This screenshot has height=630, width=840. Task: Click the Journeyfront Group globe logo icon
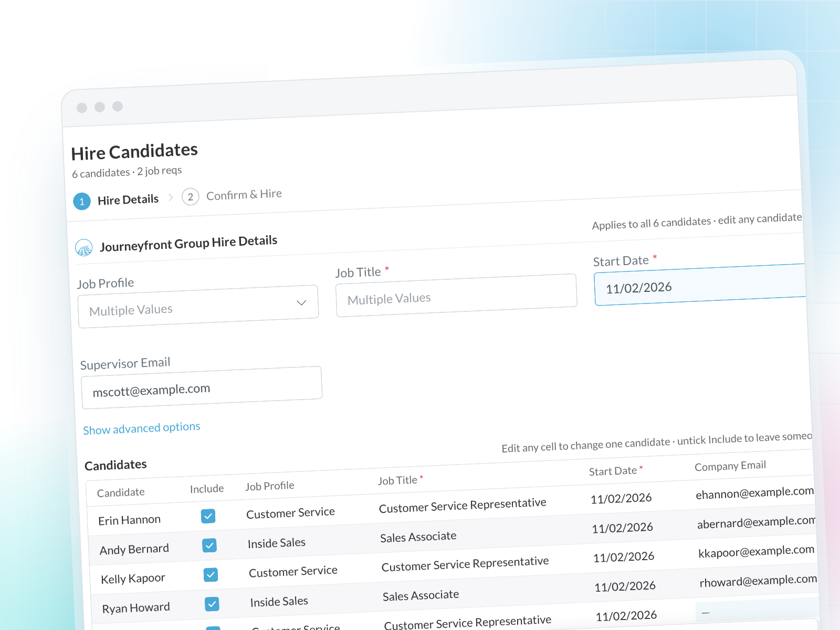[x=84, y=247]
